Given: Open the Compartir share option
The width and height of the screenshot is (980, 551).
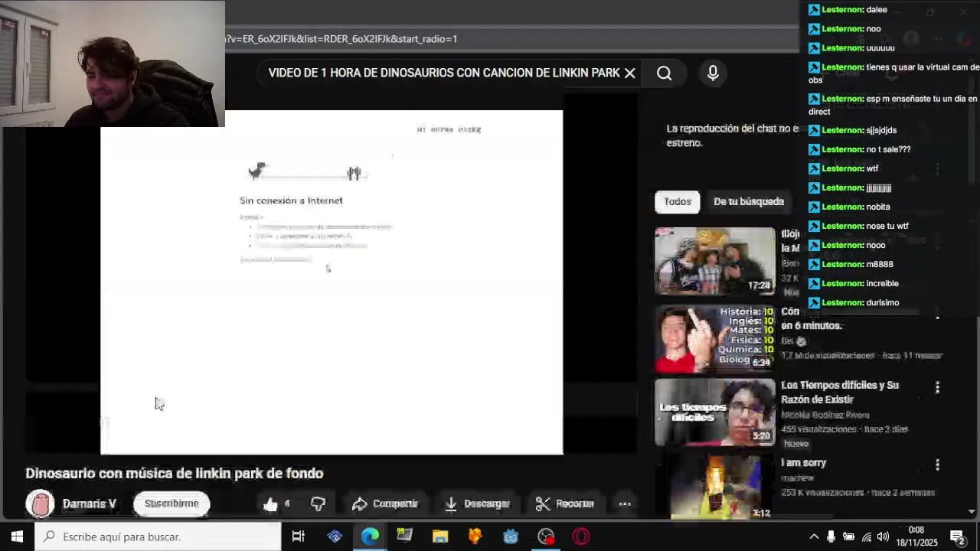Looking at the screenshot, I should [x=384, y=504].
